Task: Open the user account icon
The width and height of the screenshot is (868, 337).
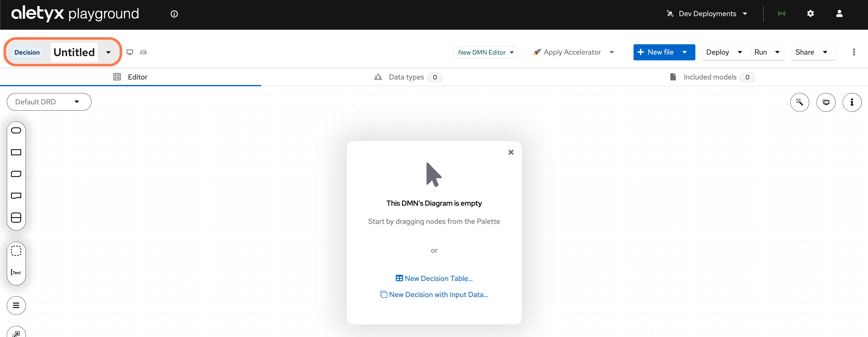Action: [839, 14]
